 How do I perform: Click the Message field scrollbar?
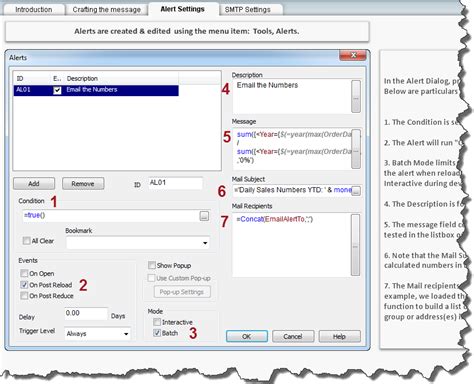coord(356,149)
